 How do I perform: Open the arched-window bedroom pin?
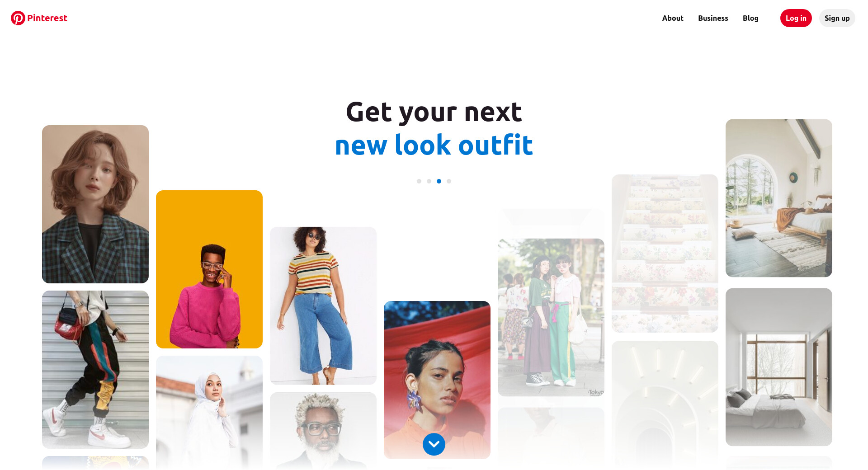(x=779, y=198)
